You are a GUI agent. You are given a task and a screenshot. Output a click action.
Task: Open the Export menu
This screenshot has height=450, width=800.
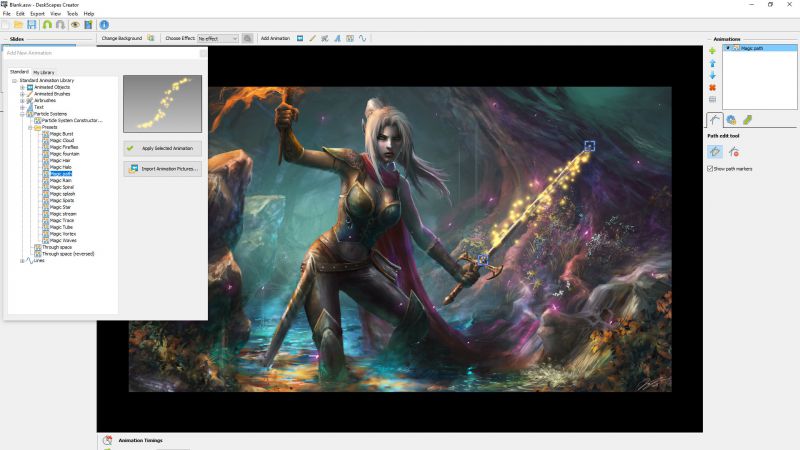[37, 13]
